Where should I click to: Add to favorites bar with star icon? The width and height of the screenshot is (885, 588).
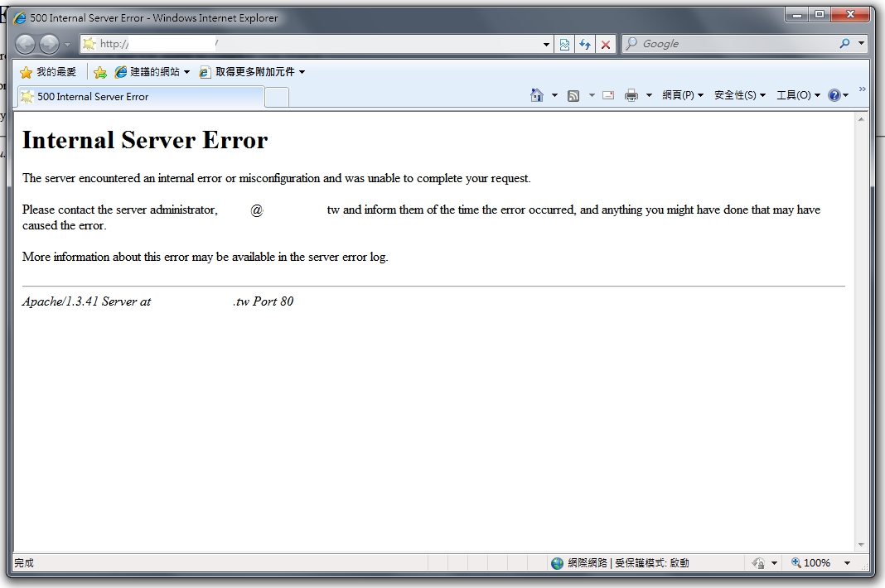coord(100,72)
